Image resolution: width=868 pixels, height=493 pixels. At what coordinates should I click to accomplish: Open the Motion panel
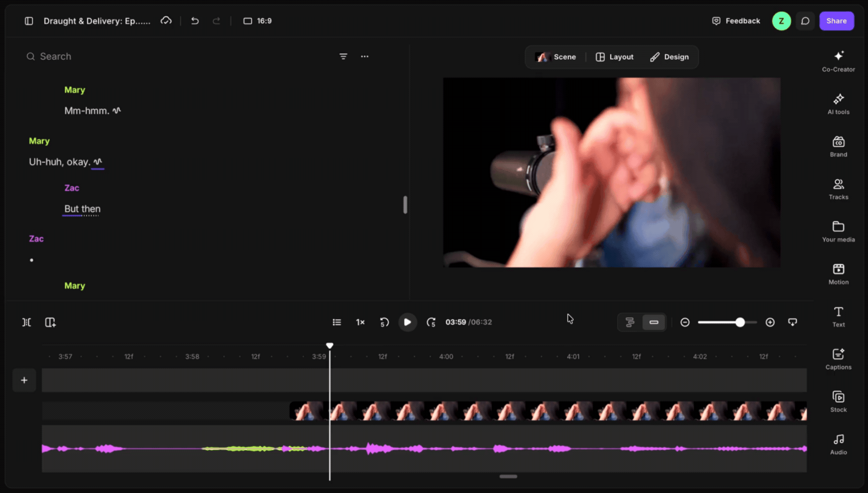click(x=838, y=274)
